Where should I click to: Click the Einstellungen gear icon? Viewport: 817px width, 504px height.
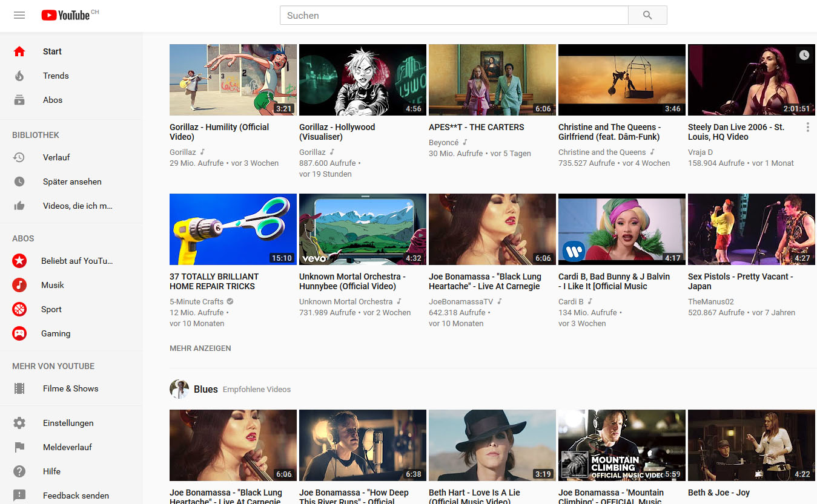click(x=19, y=423)
